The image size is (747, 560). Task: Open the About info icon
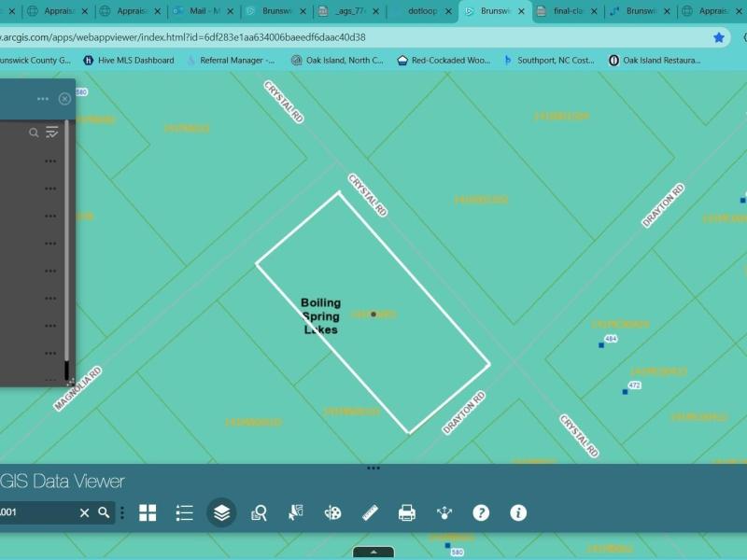tap(518, 512)
